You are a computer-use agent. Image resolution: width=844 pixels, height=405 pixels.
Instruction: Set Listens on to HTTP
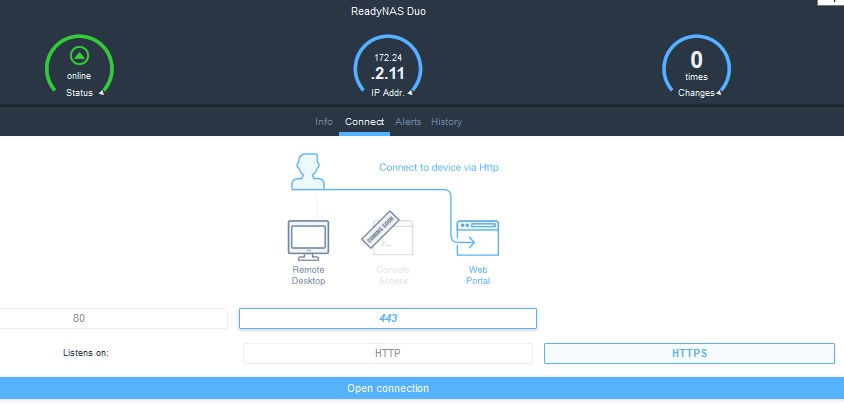[388, 353]
